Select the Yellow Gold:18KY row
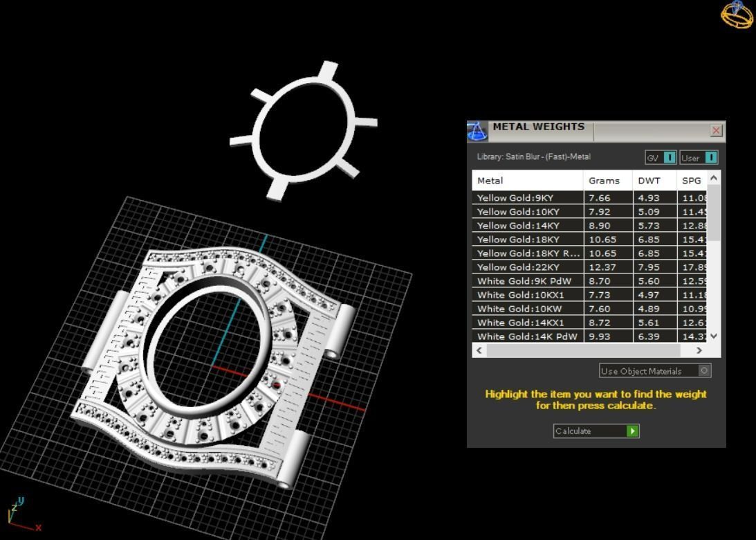 [x=590, y=240]
